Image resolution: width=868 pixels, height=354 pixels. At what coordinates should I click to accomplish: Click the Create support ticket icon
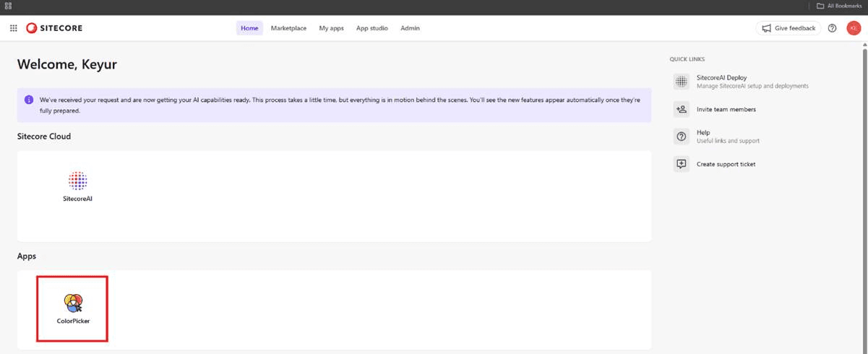(x=681, y=164)
